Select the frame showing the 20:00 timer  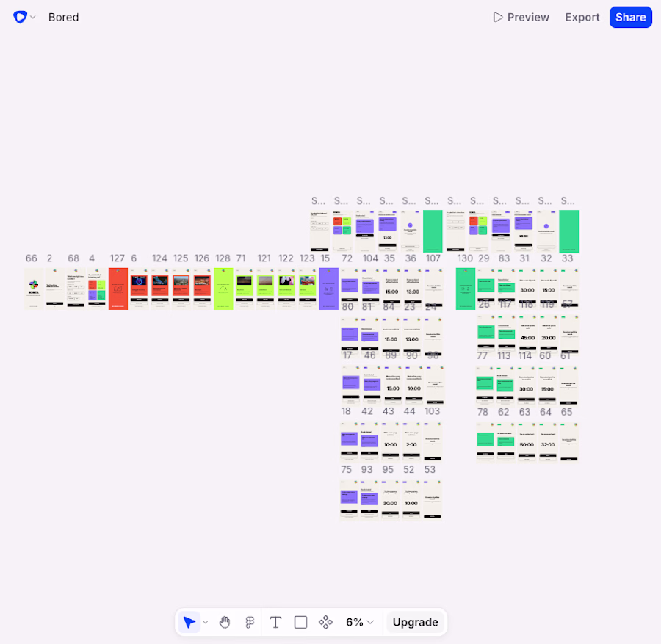549,335
